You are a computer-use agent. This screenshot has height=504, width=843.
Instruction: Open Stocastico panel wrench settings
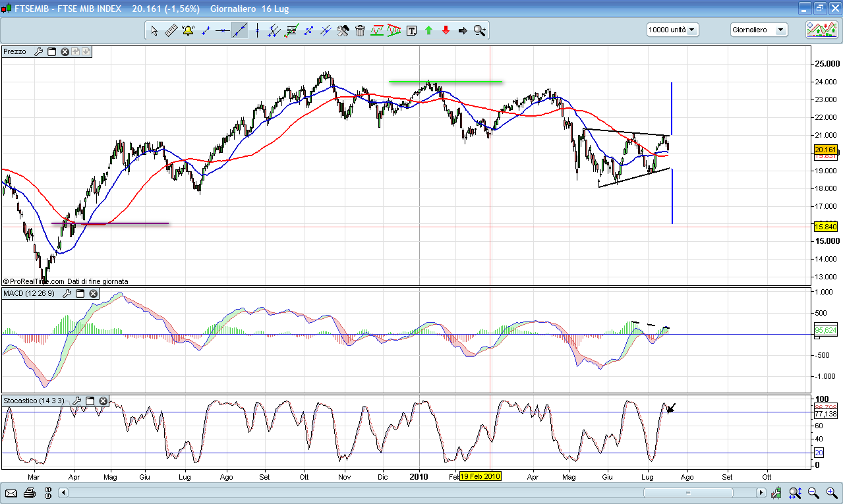point(76,401)
